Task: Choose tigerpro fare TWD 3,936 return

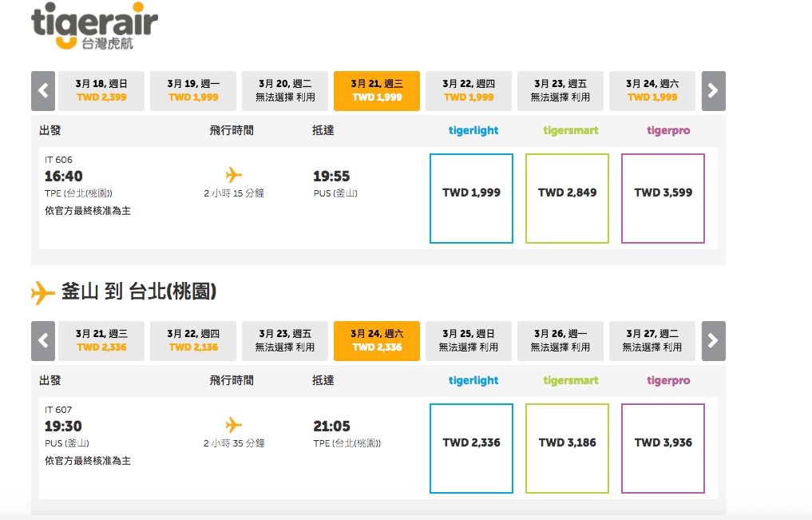Action: coord(663,448)
